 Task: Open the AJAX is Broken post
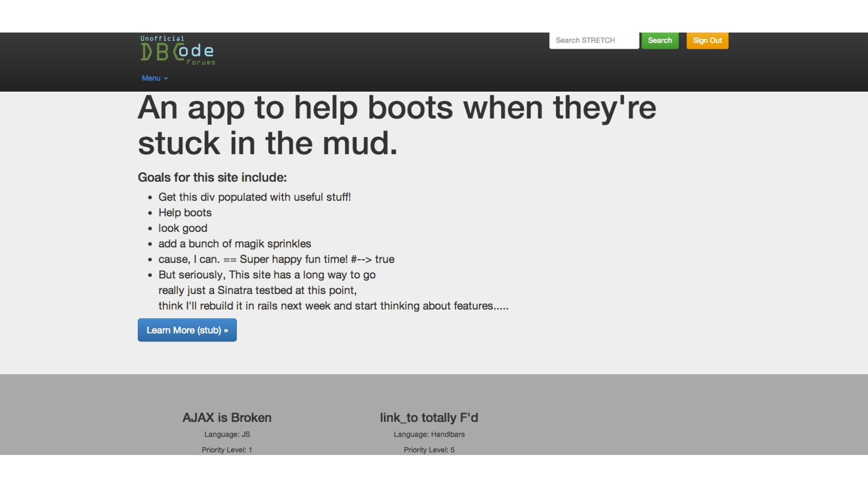(x=227, y=418)
